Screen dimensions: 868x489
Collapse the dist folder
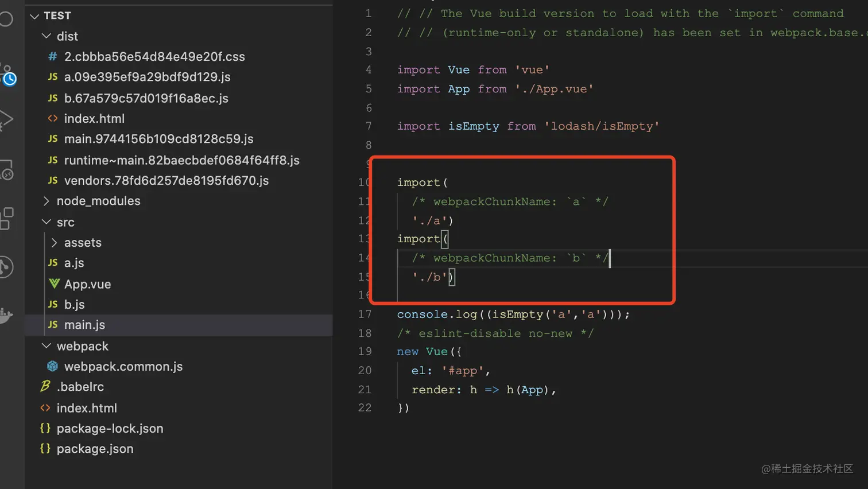tap(46, 36)
